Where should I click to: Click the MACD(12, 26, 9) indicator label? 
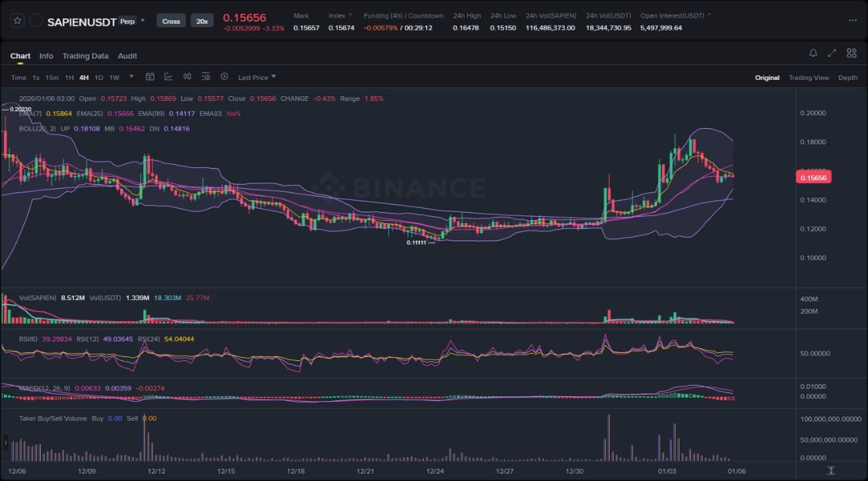pyautogui.click(x=46, y=388)
